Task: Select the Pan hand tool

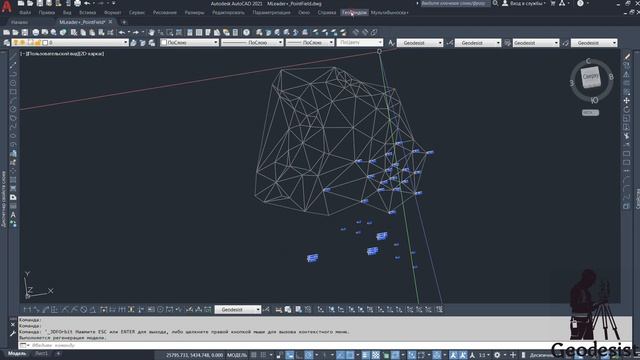Action: [151, 32]
